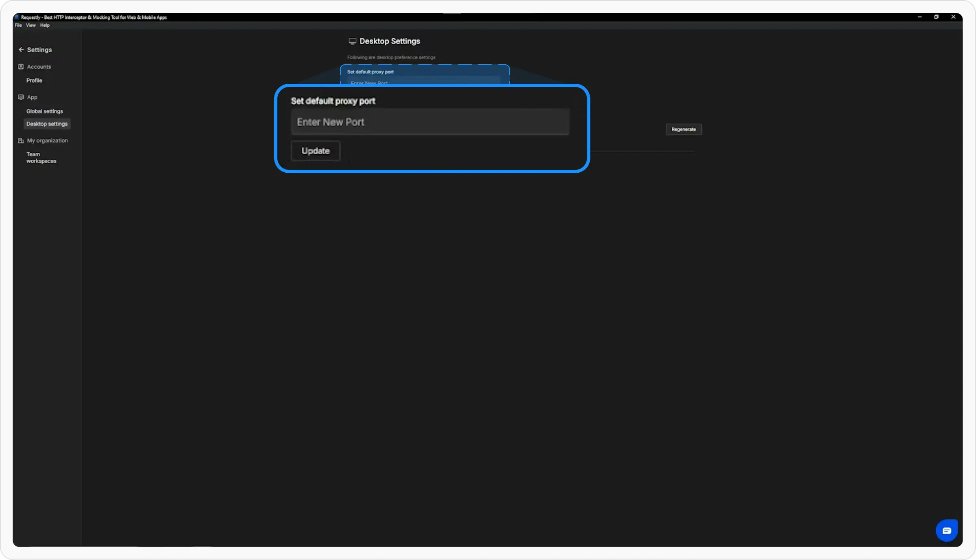Click the Enter New Port input field
This screenshot has height=560, width=976.
pyautogui.click(x=430, y=122)
